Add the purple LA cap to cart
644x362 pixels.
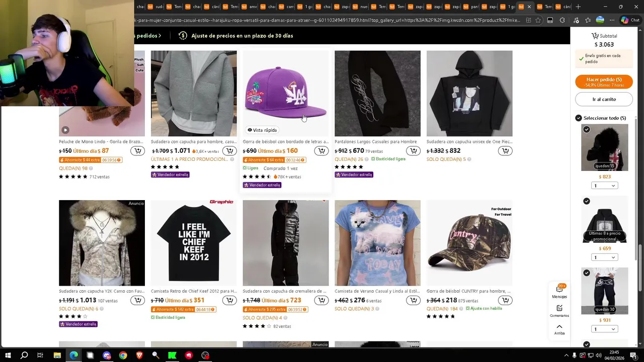click(321, 151)
